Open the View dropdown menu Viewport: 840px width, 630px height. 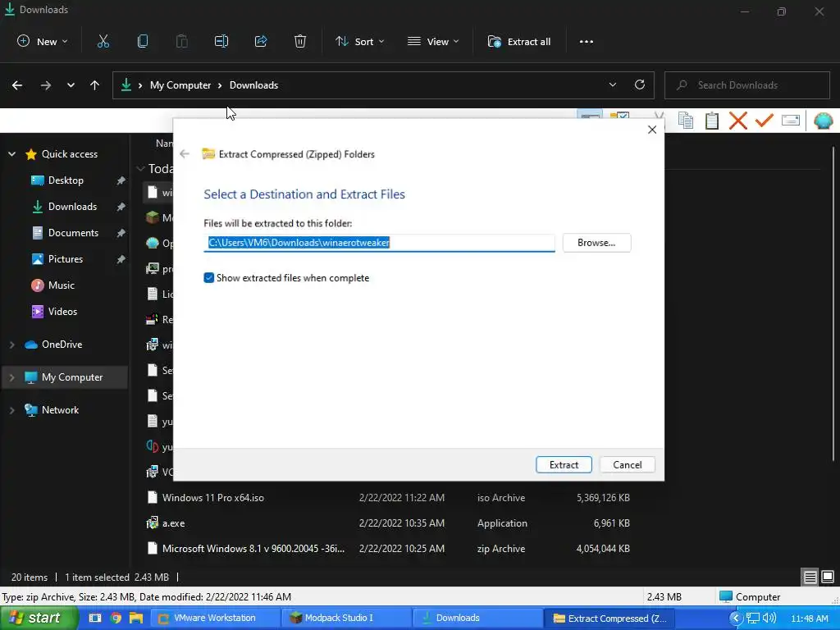(433, 41)
